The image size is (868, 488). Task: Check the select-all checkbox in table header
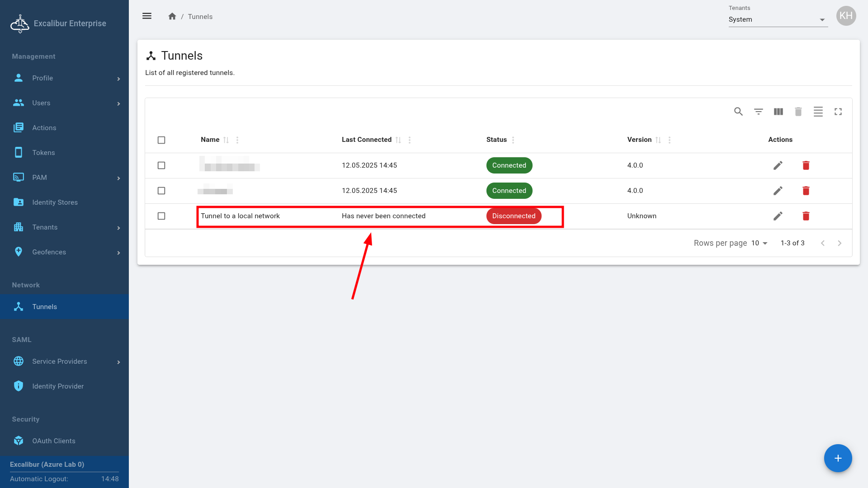pyautogui.click(x=161, y=140)
